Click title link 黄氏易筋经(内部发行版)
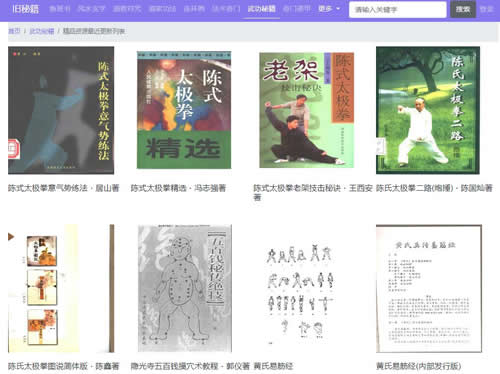The image size is (500, 374). pyautogui.click(x=418, y=366)
